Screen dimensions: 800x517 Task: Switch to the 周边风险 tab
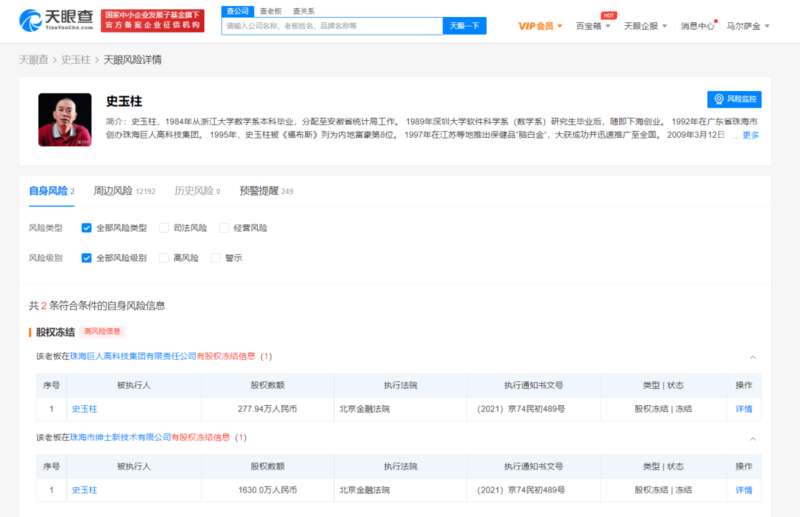124,191
